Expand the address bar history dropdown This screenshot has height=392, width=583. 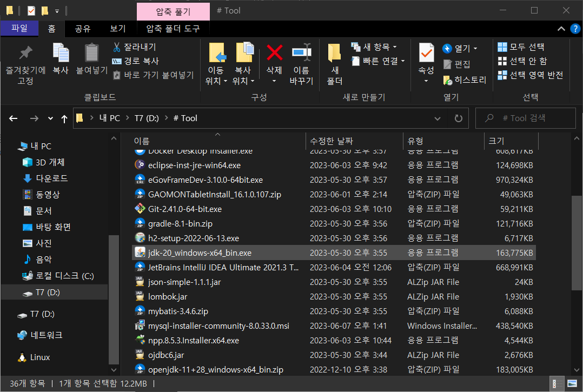(x=438, y=118)
